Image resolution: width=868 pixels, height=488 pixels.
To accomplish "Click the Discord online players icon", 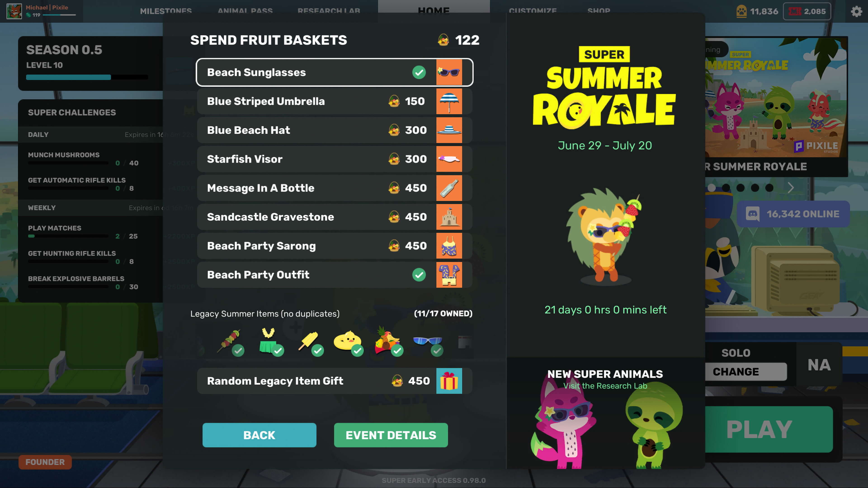I will [x=752, y=214].
